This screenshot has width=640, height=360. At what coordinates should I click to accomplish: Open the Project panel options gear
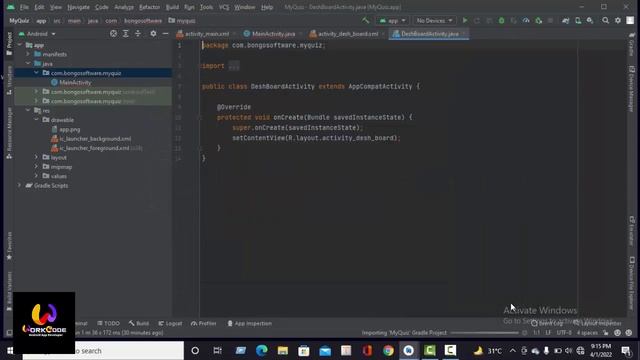coord(153,34)
